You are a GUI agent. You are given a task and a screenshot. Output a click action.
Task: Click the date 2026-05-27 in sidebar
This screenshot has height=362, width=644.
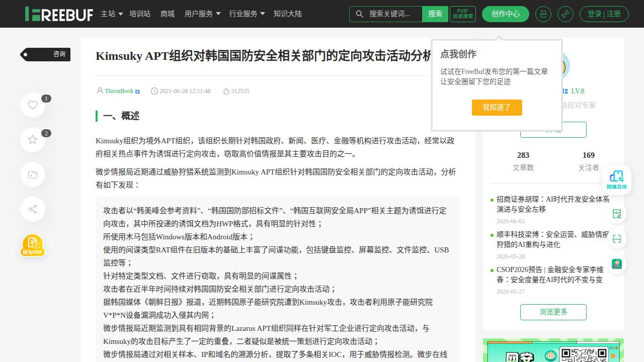click(511, 292)
